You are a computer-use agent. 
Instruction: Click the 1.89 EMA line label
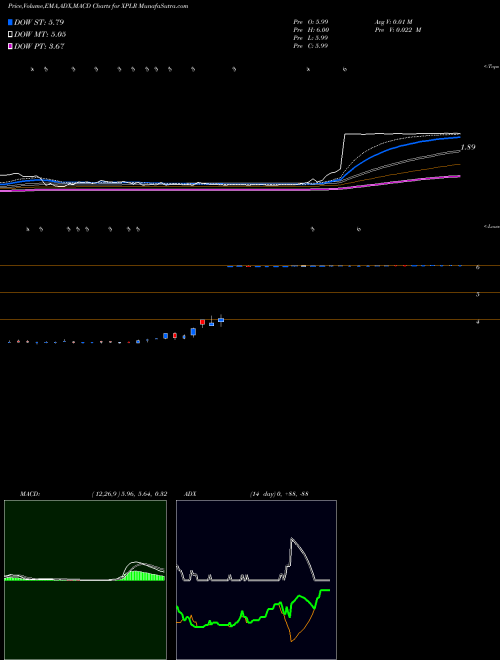[x=468, y=147]
